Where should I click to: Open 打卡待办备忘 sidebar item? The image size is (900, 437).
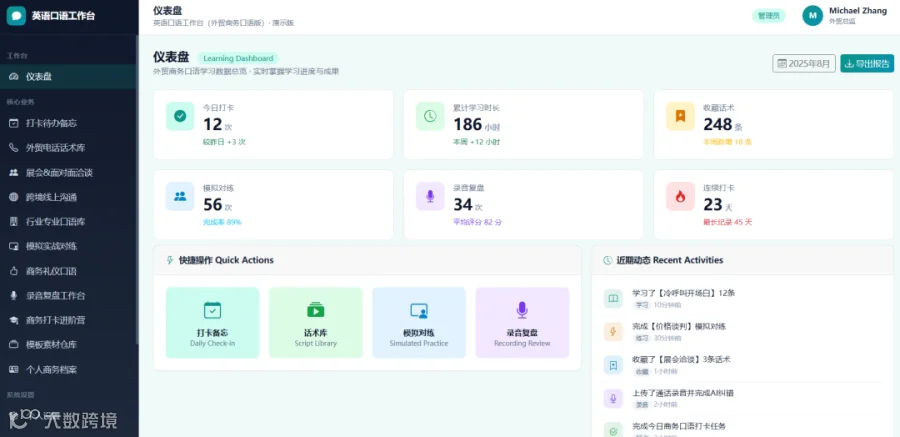click(68, 123)
